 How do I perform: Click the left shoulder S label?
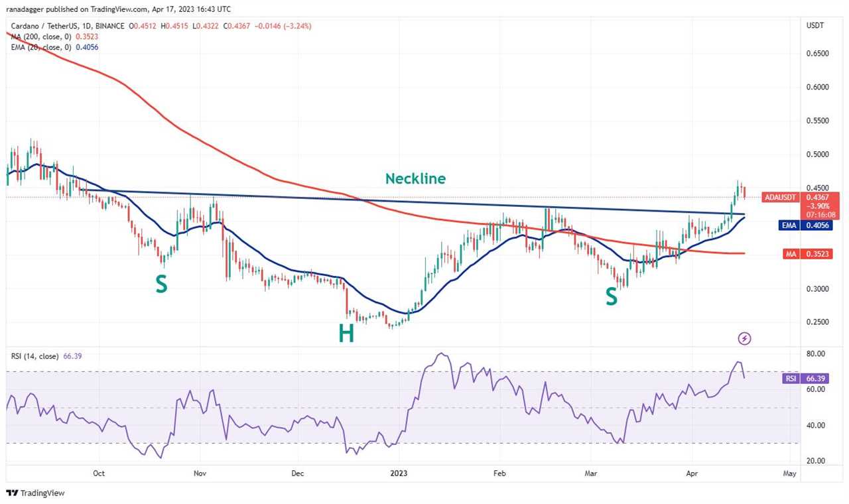pos(161,284)
